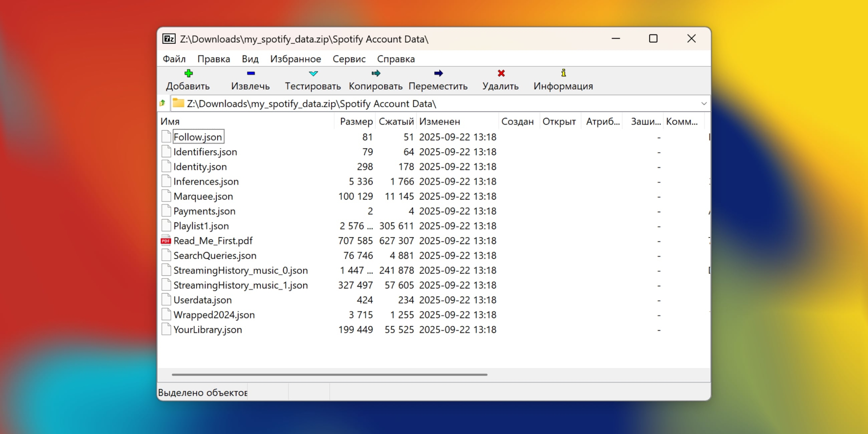Select the Playlist1.json file
Viewport: 868px width, 434px height.
pos(201,225)
